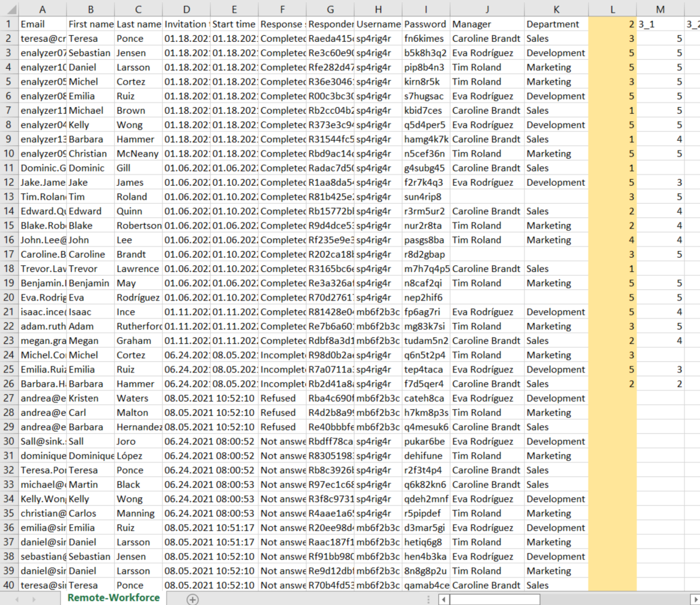The image size is (700, 605).
Task: Select password cell fn6kimes
Action: [426, 38]
